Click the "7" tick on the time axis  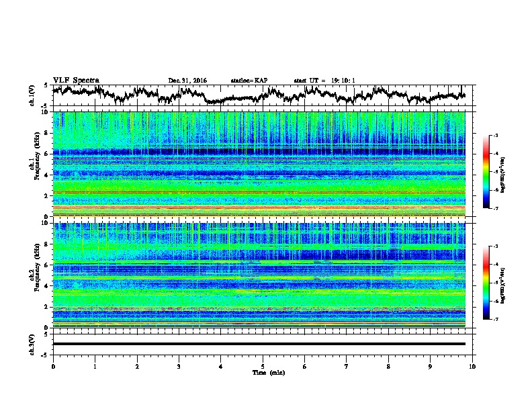click(347, 367)
